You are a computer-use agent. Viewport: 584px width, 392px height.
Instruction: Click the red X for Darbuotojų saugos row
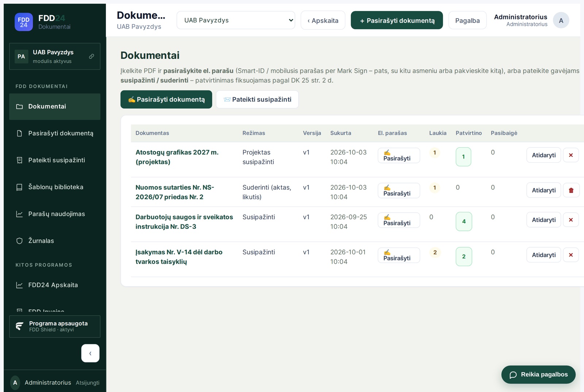point(571,220)
